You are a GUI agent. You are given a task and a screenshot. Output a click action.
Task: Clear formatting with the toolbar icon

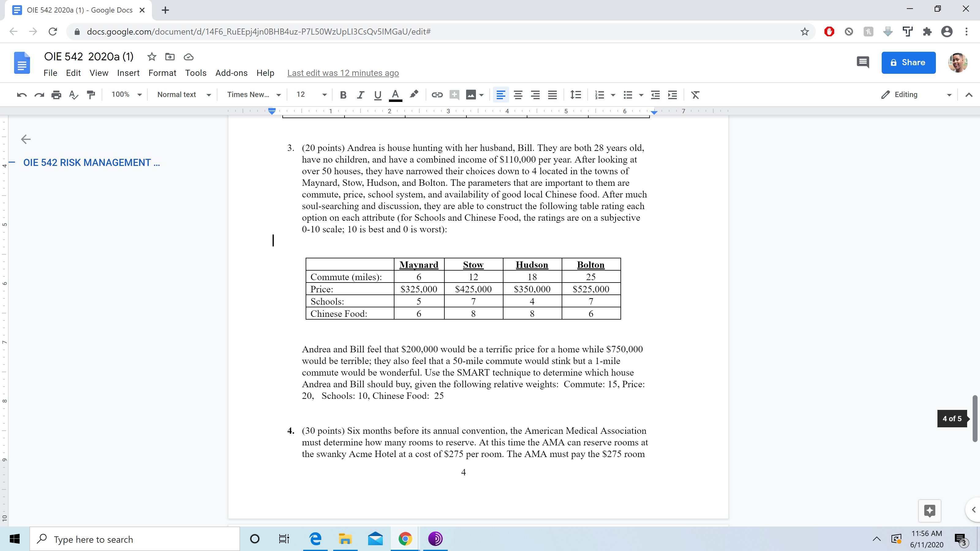[695, 95]
